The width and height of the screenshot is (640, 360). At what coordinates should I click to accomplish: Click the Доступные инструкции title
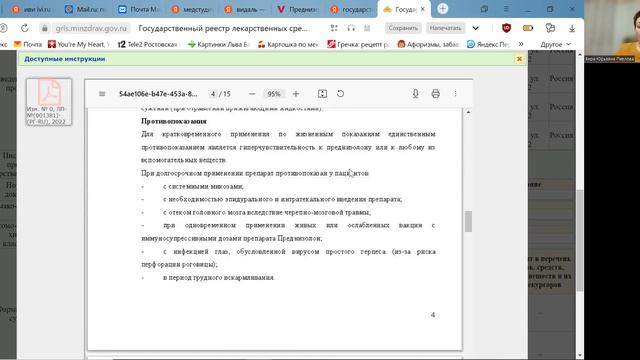(x=64, y=59)
